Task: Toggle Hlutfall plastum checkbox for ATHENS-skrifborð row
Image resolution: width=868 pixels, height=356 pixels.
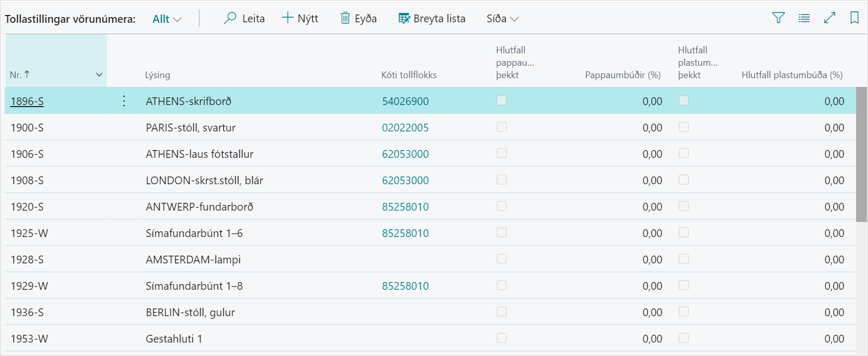Action: pyautogui.click(x=683, y=101)
